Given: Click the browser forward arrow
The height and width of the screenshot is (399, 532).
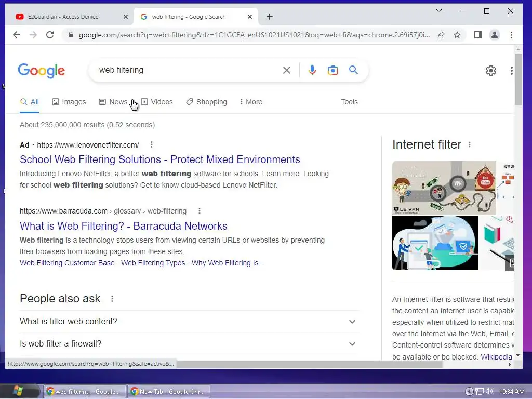Looking at the screenshot, I should click(x=33, y=35).
